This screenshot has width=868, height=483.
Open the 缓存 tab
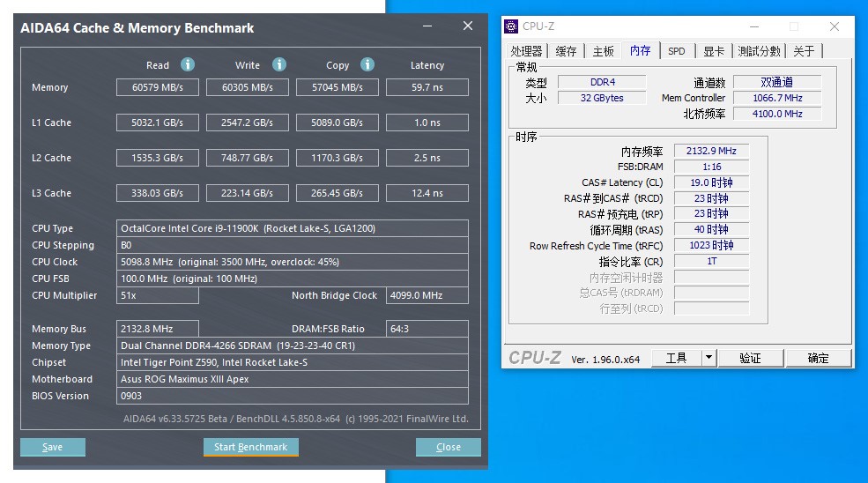coord(566,51)
